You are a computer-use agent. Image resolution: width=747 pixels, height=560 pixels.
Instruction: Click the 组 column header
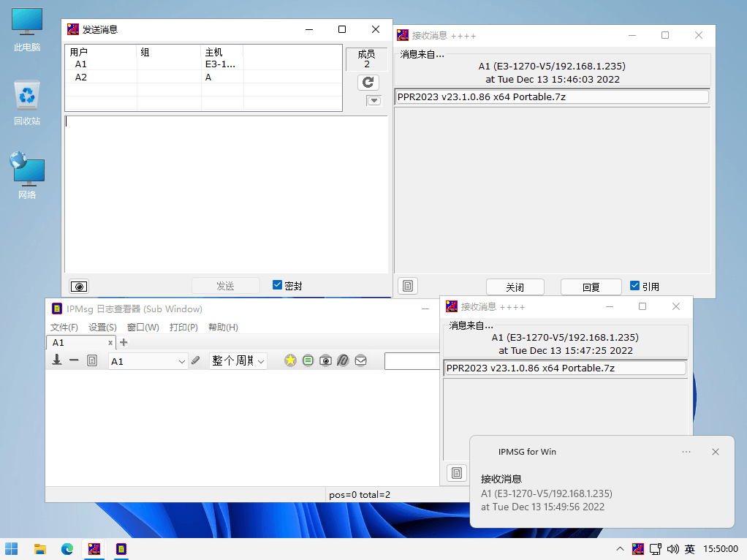pos(169,52)
